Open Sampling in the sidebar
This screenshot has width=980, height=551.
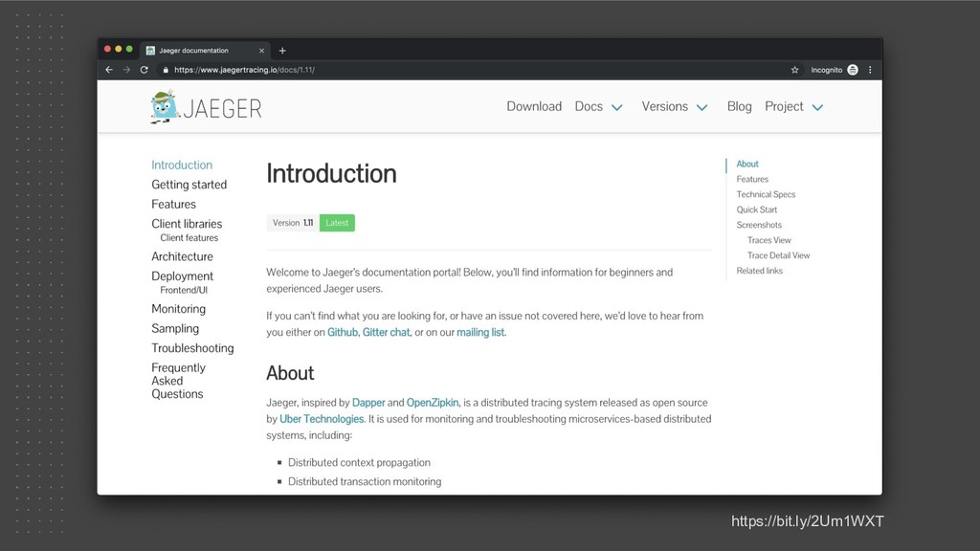point(175,329)
